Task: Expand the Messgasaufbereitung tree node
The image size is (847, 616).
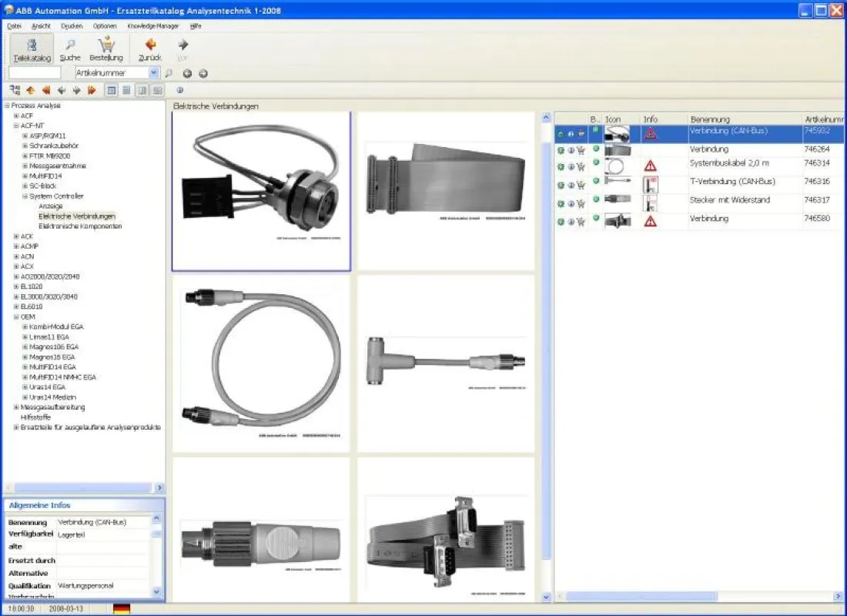Action: [16, 407]
